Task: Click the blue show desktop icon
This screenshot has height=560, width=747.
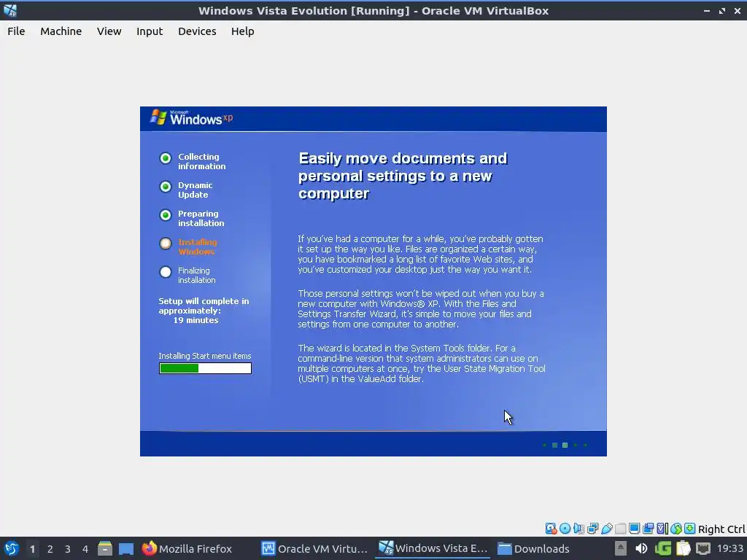Action: tap(125, 548)
